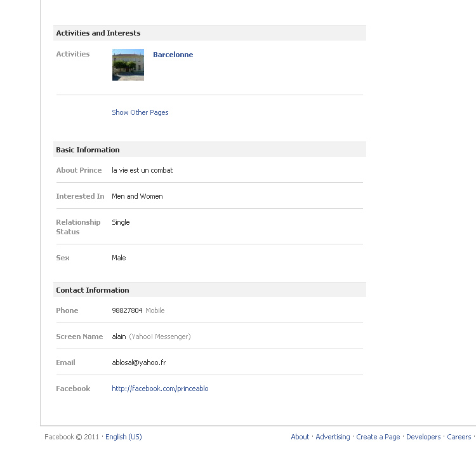Select the Yahoo! Messenger screen name alain

coord(119,337)
